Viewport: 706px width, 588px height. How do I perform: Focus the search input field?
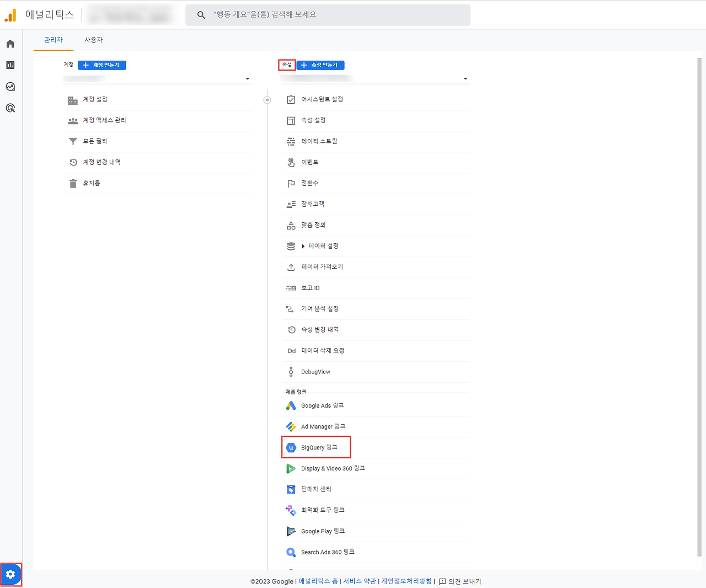point(328,15)
